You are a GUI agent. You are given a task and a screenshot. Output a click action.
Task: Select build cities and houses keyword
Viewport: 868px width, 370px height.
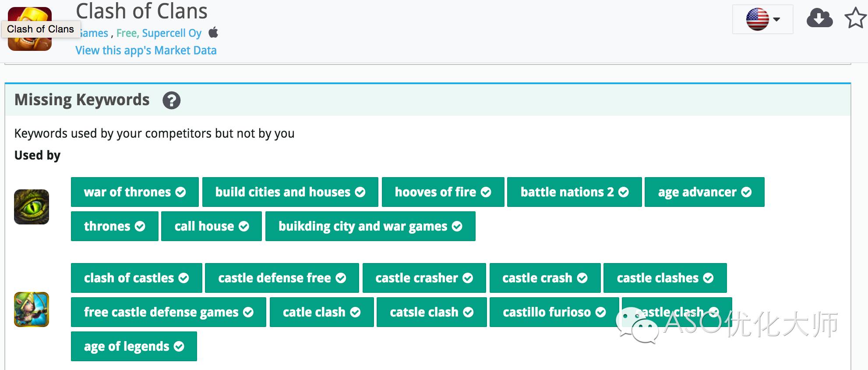click(x=290, y=192)
